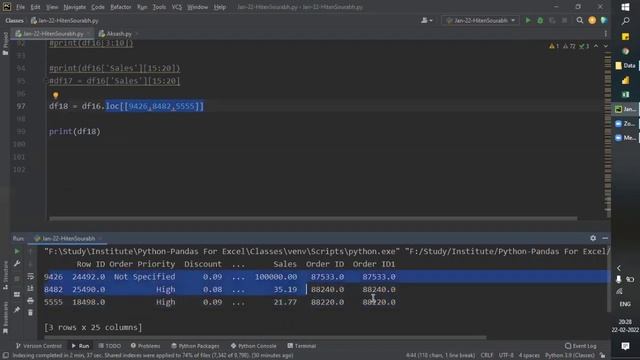
Task: Open the Event Log
Action: [580, 346]
